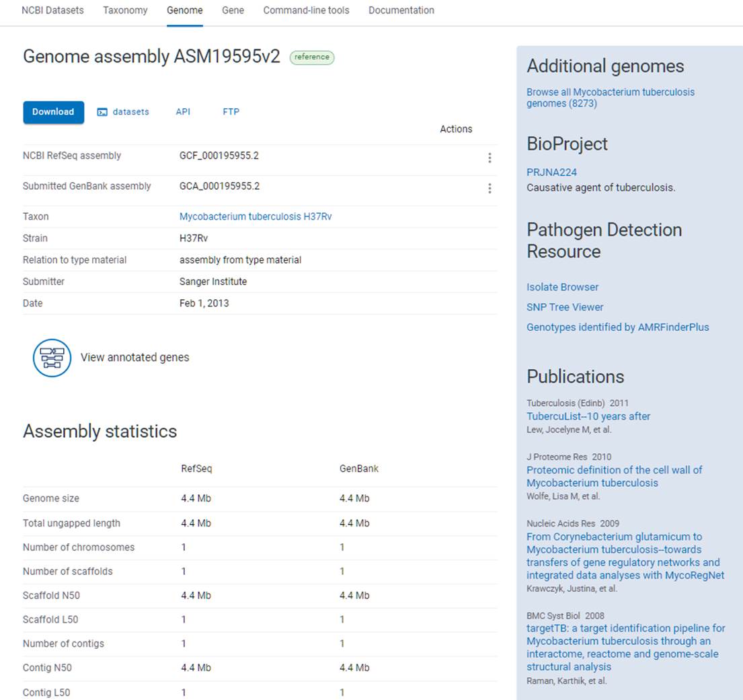Viewport: 743px width, 700px height.
Task: Select the Gene tab
Action: [x=233, y=11]
